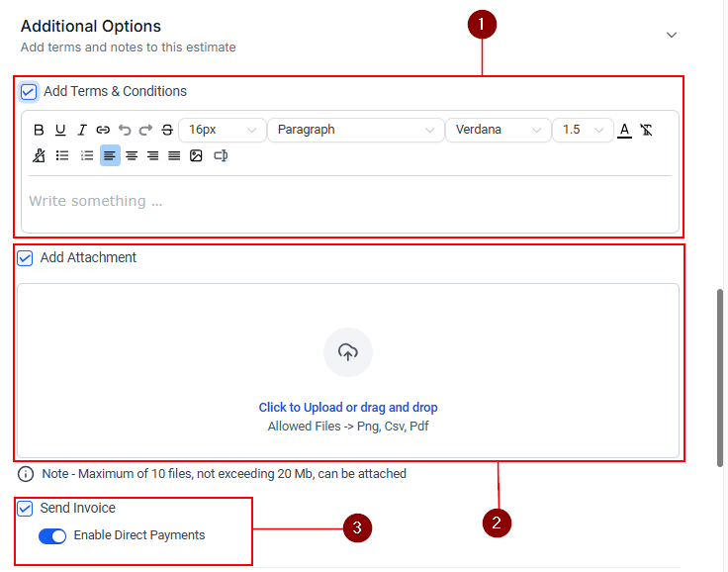Click the Maximum of 10 files note
The height and width of the screenshot is (572, 728).
[225, 474]
